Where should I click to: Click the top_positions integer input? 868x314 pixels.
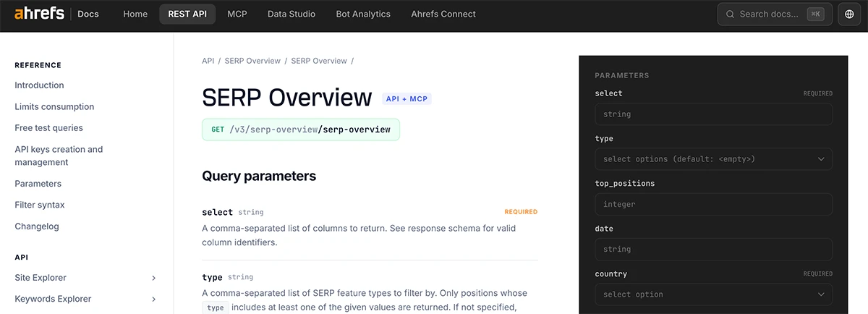click(713, 204)
